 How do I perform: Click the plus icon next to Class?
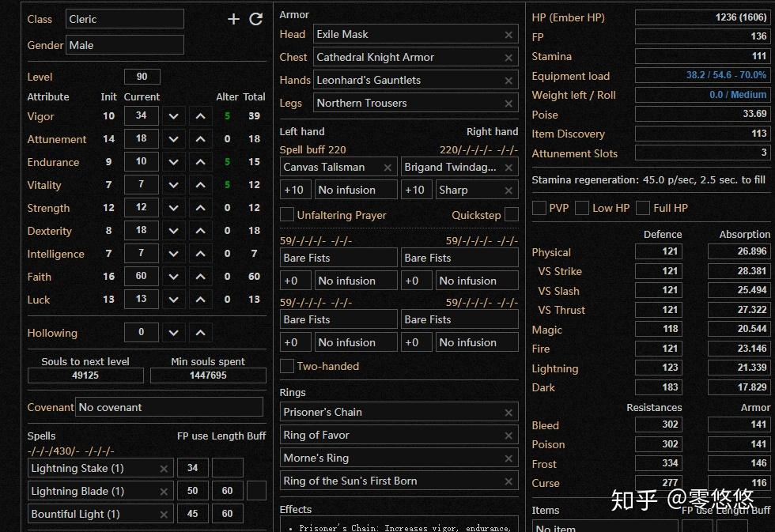(233, 19)
